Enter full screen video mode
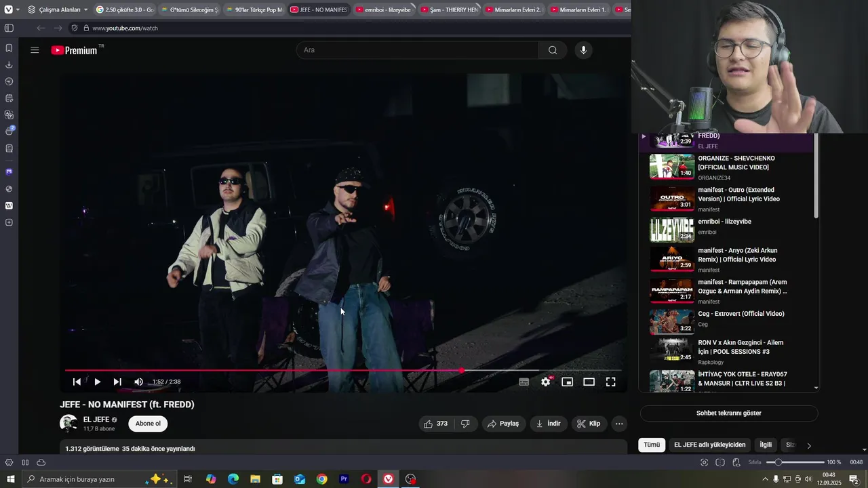The image size is (868, 488). click(610, 382)
